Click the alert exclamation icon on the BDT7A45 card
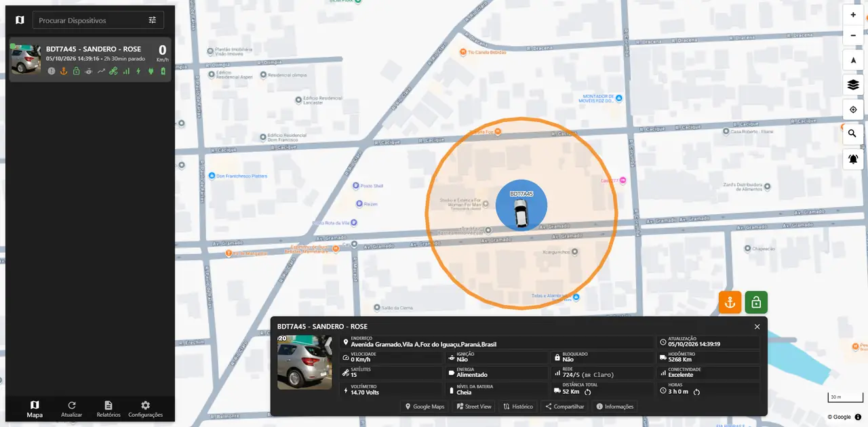 (52, 70)
